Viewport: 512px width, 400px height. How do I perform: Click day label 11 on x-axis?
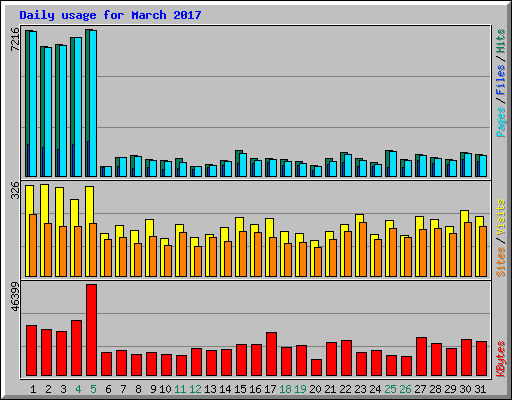pyautogui.click(x=180, y=389)
